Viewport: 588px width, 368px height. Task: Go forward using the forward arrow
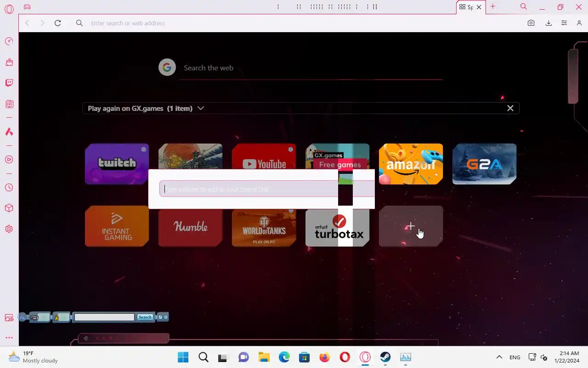tap(42, 23)
